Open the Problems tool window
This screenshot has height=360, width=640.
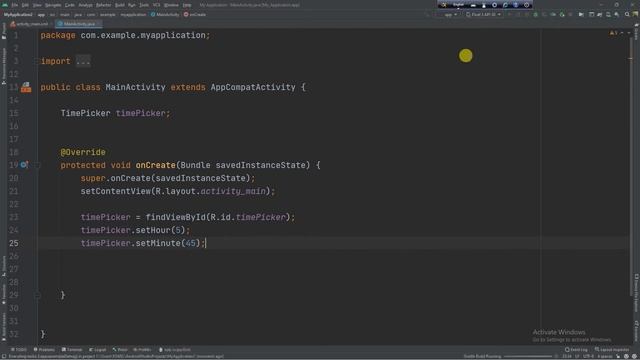coord(44,350)
